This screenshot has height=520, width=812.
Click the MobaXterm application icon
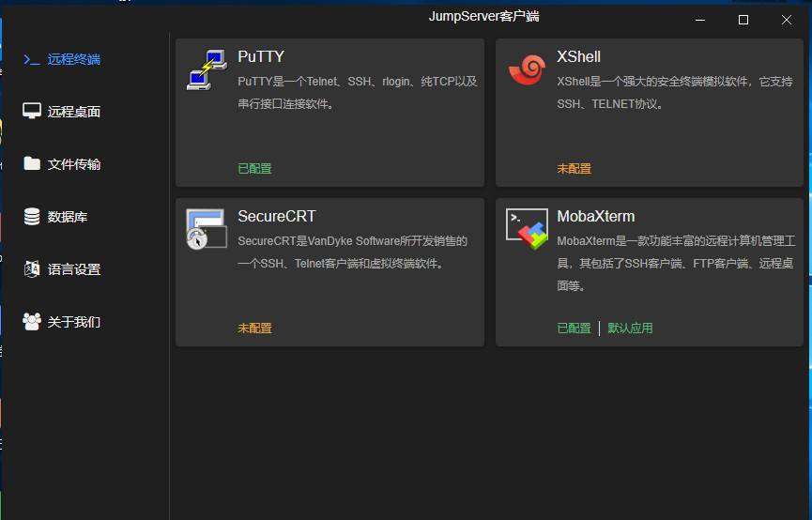pyautogui.click(x=527, y=229)
